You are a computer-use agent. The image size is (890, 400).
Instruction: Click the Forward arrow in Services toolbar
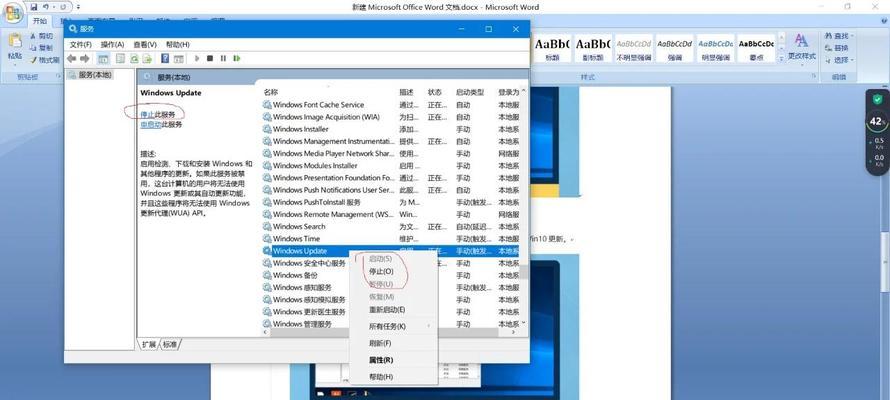click(x=85, y=58)
